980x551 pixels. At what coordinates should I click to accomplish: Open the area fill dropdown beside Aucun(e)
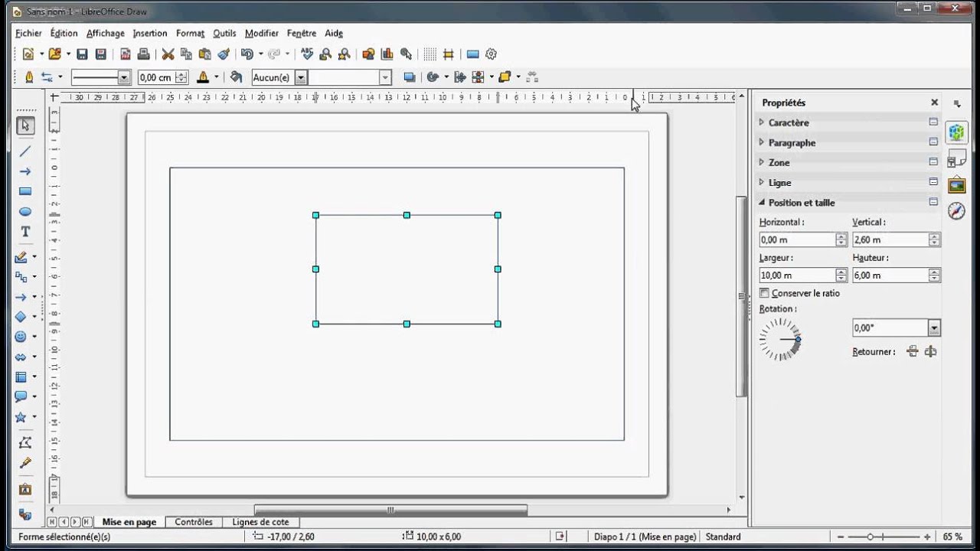(385, 77)
